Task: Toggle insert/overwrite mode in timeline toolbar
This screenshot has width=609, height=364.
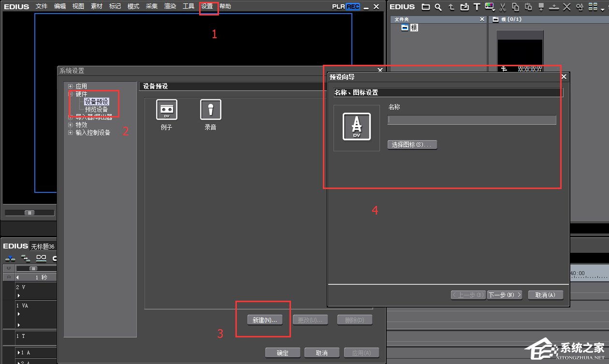Action: 10,258
